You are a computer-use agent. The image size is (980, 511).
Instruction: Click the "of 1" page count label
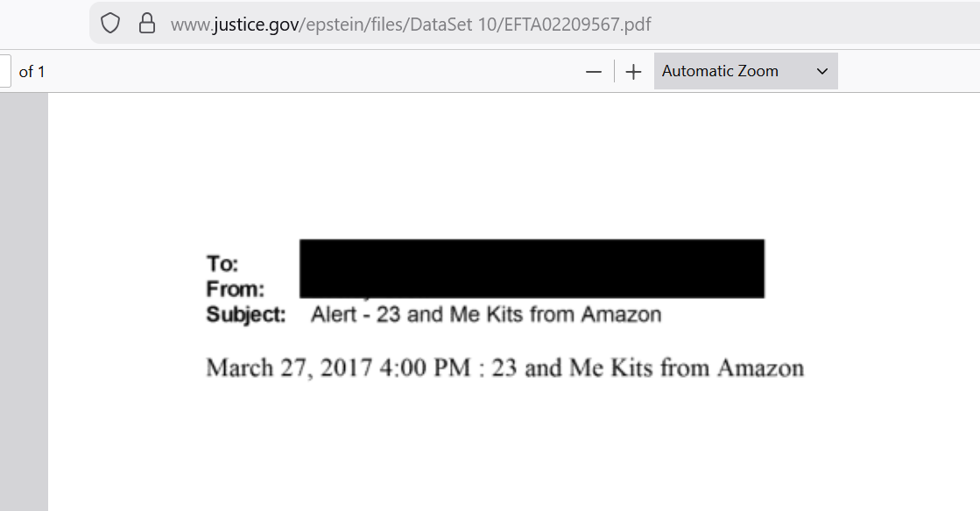pos(32,72)
